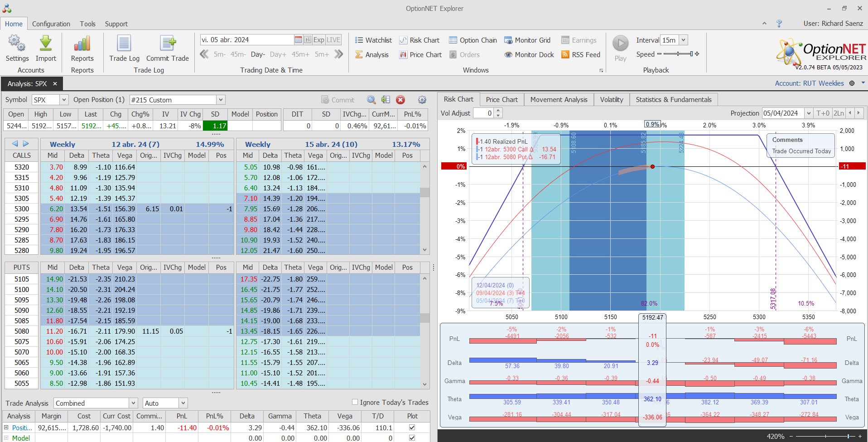This screenshot has width=868, height=442.
Task: Switch to the Volatility tab
Action: (611, 100)
